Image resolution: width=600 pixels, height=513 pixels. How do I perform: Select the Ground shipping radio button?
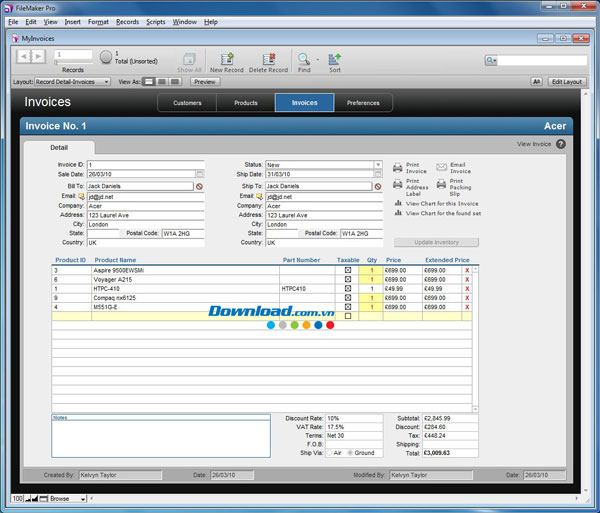click(x=350, y=452)
